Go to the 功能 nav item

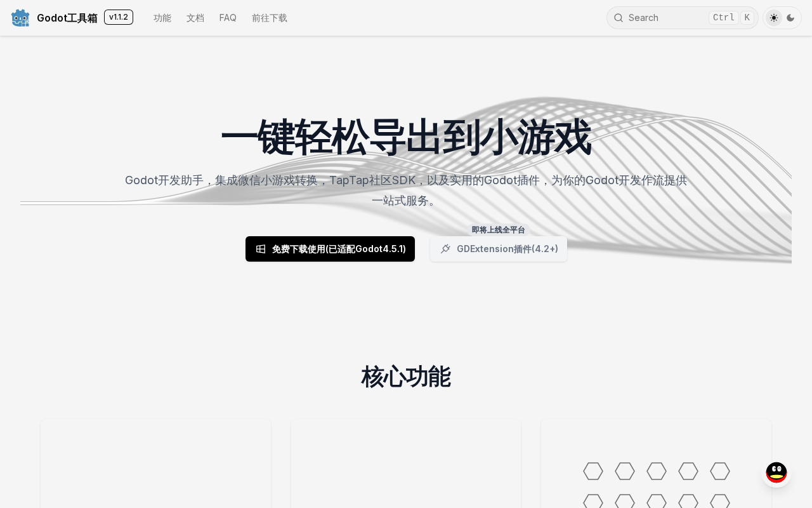(162, 18)
